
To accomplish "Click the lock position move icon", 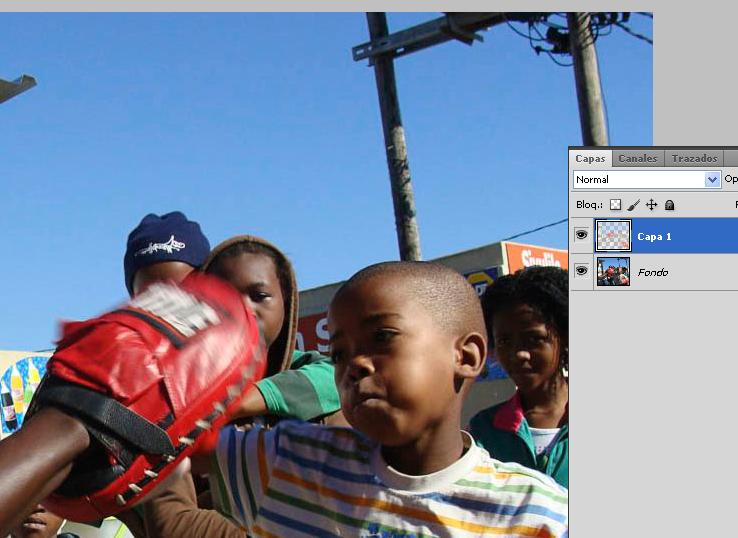I will [x=651, y=204].
